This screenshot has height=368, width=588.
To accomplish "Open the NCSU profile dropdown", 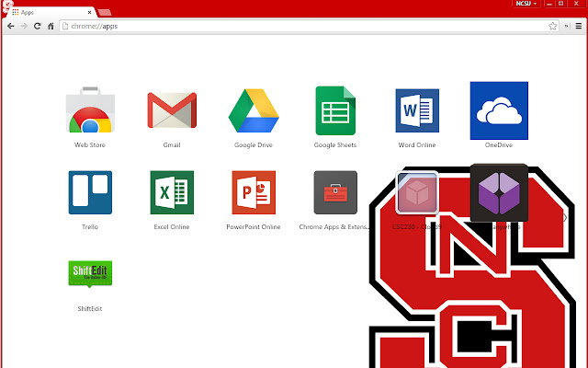I will [x=526, y=4].
